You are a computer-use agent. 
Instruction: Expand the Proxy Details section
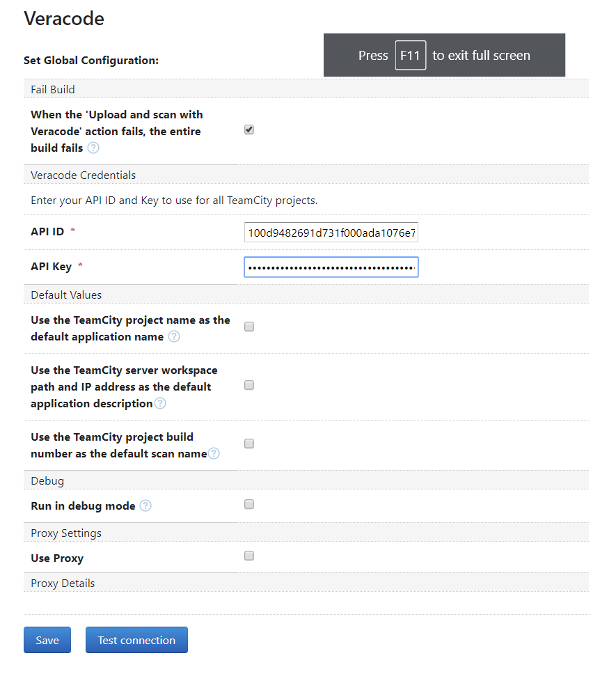[x=62, y=583]
